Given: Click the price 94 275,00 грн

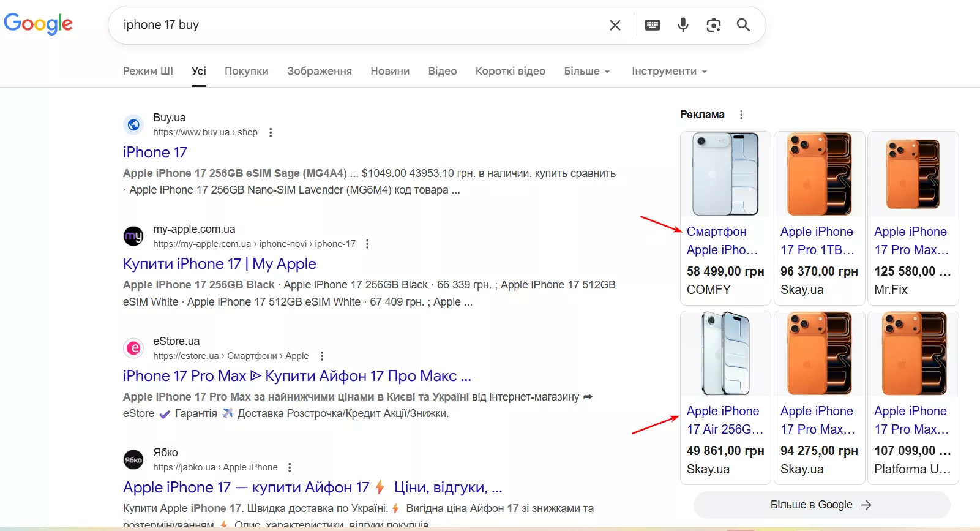Looking at the screenshot, I should pyautogui.click(x=819, y=451).
